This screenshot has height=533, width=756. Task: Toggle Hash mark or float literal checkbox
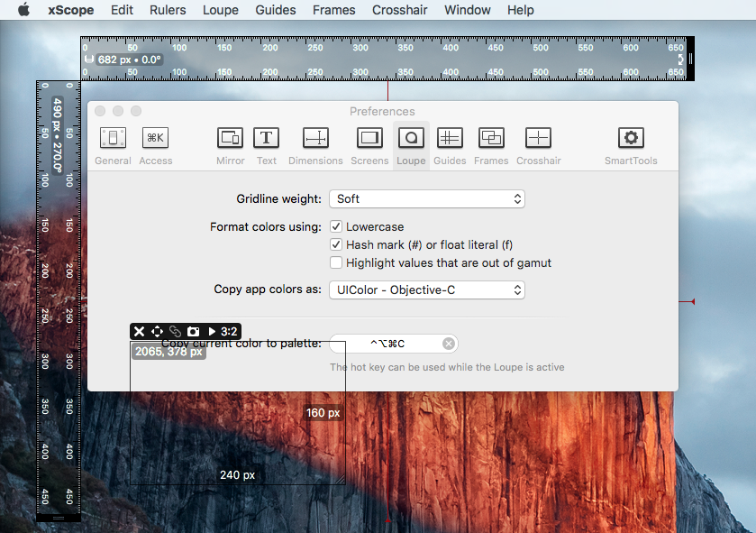(336, 244)
